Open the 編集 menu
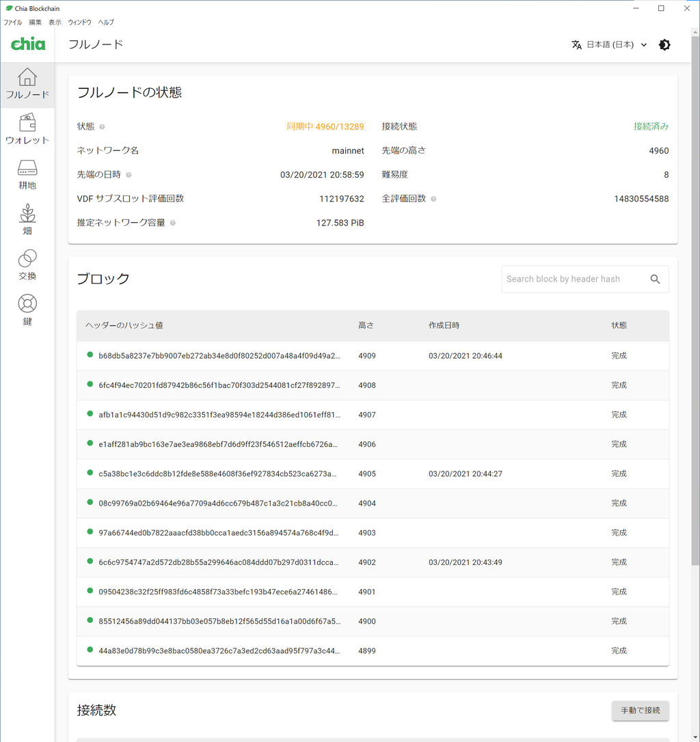700x742 pixels. click(x=35, y=23)
